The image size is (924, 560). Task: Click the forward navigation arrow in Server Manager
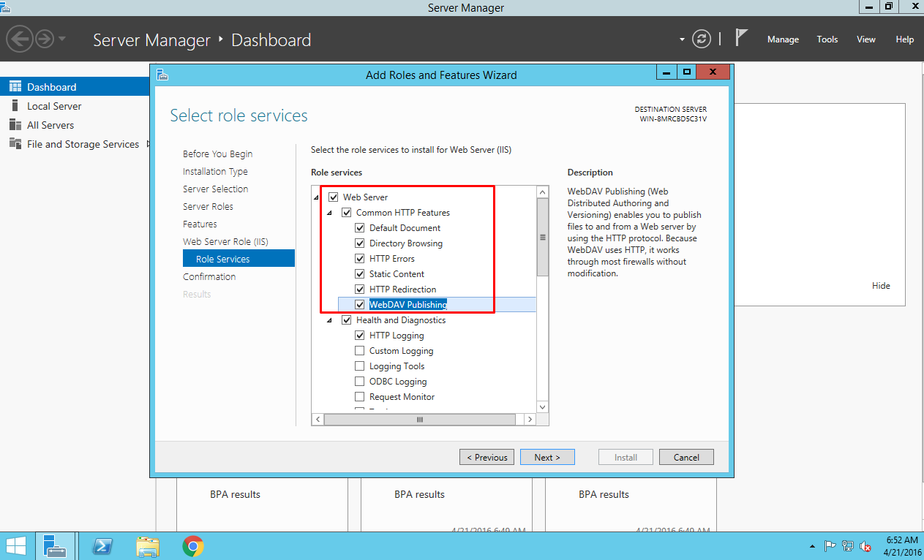click(x=44, y=39)
